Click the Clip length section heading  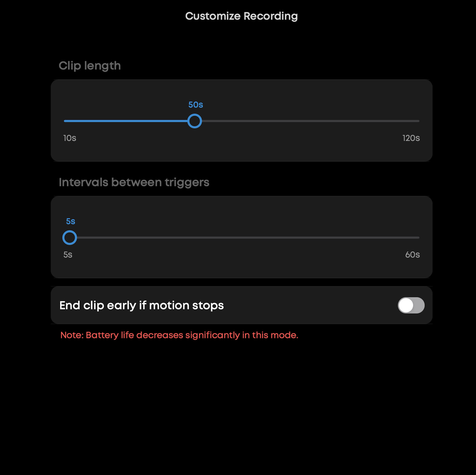pos(90,66)
